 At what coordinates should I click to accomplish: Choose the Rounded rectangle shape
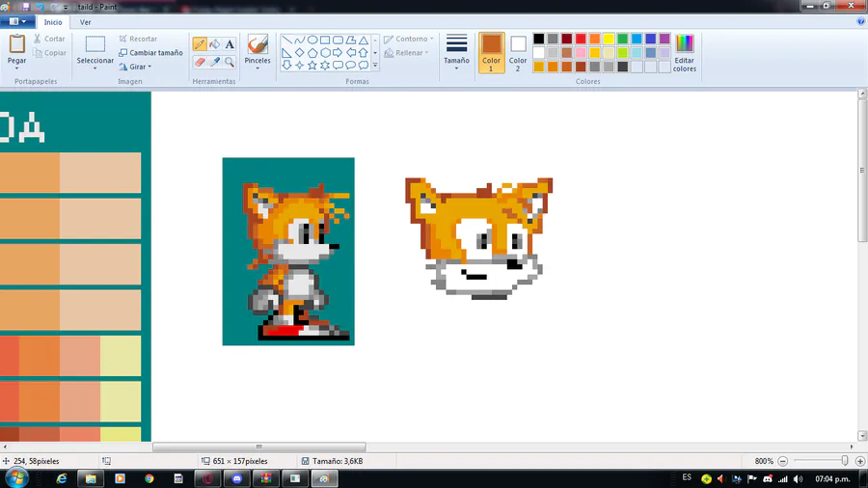(x=338, y=40)
